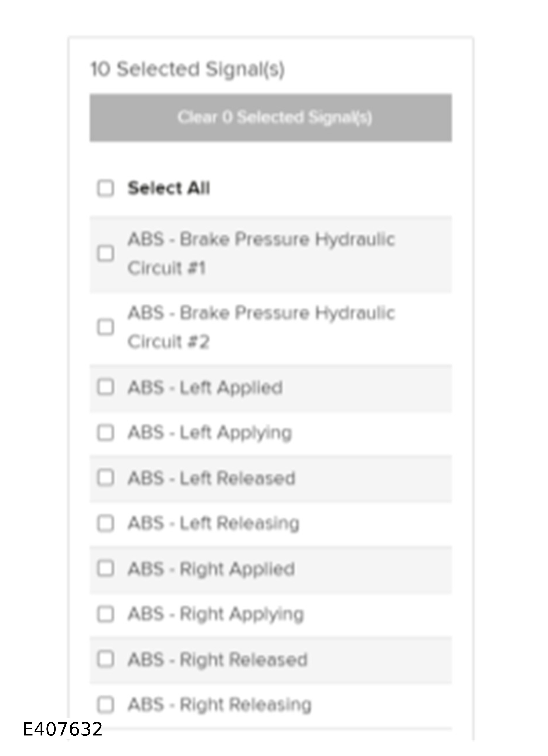Click Clear 0 Selected Signal(s) button

[x=271, y=118]
